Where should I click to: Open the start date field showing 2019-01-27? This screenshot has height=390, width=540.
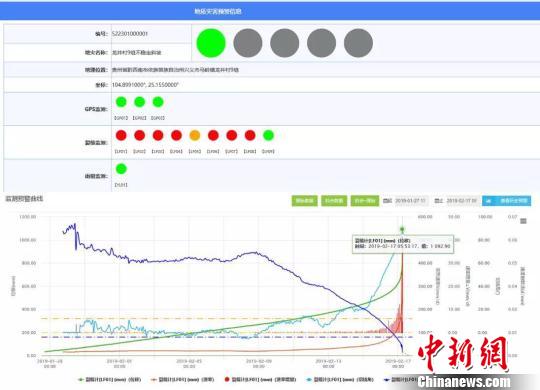point(411,201)
